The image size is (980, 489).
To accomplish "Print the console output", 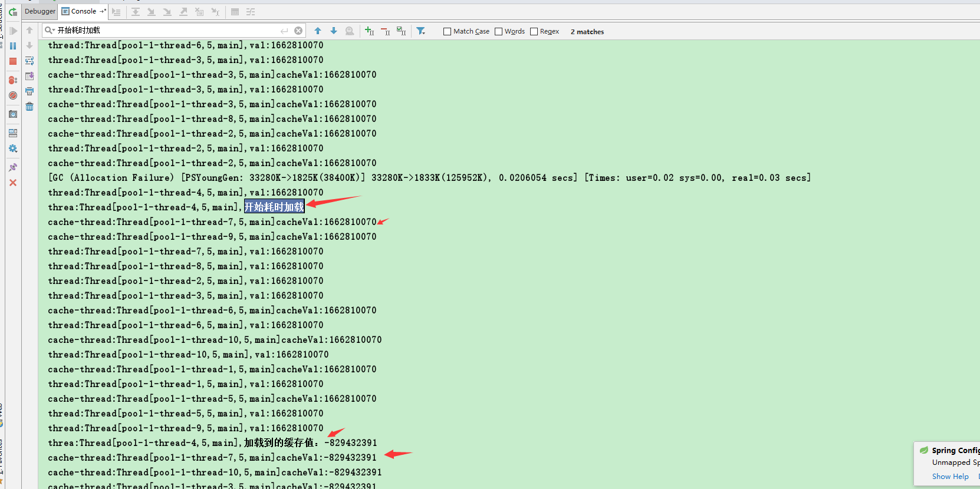I will pyautogui.click(x=29, y=91).
